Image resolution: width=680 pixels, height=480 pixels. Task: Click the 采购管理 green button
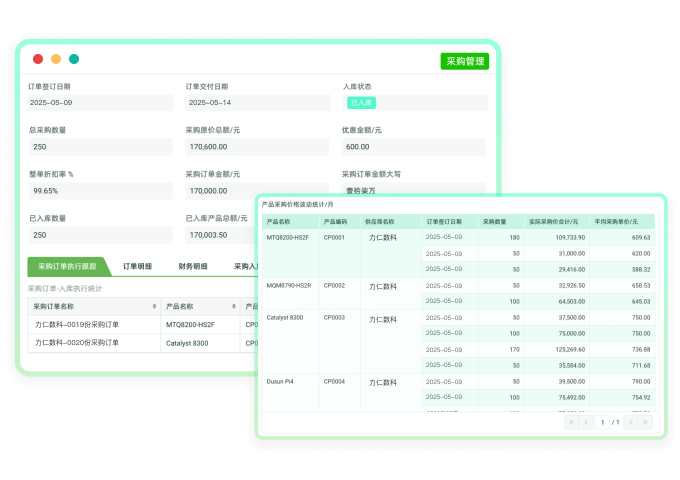click(464, 61)
